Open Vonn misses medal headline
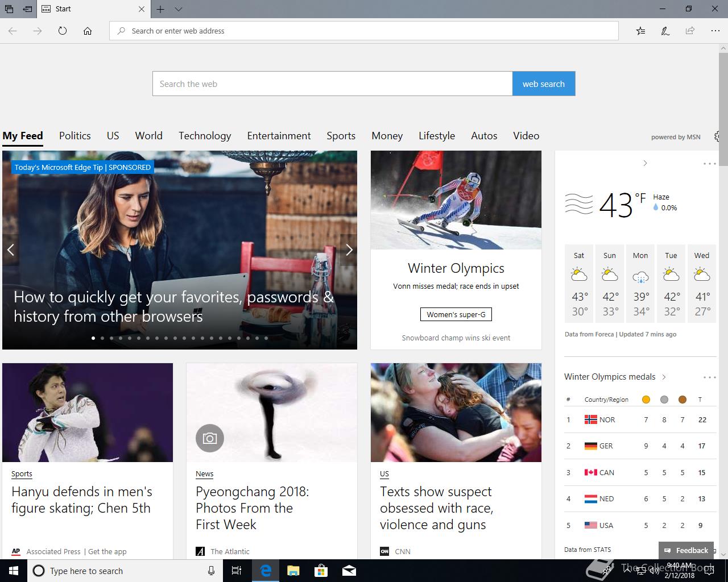This screenshot has width=728, height=582. pos(456,286)
